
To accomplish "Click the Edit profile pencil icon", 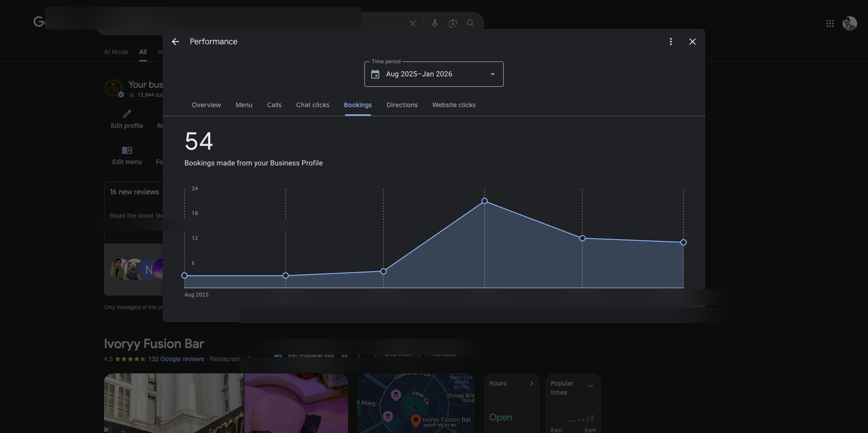I will point(127,114).
